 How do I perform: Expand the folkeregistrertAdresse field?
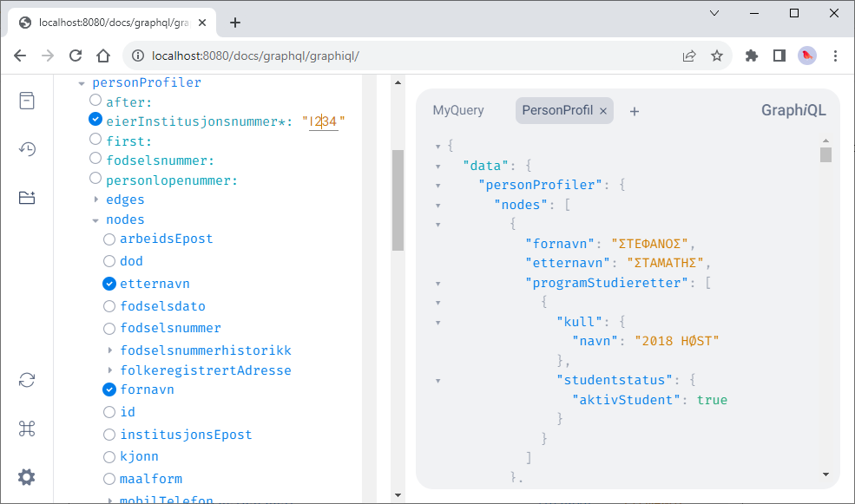(x=110, y=371)
